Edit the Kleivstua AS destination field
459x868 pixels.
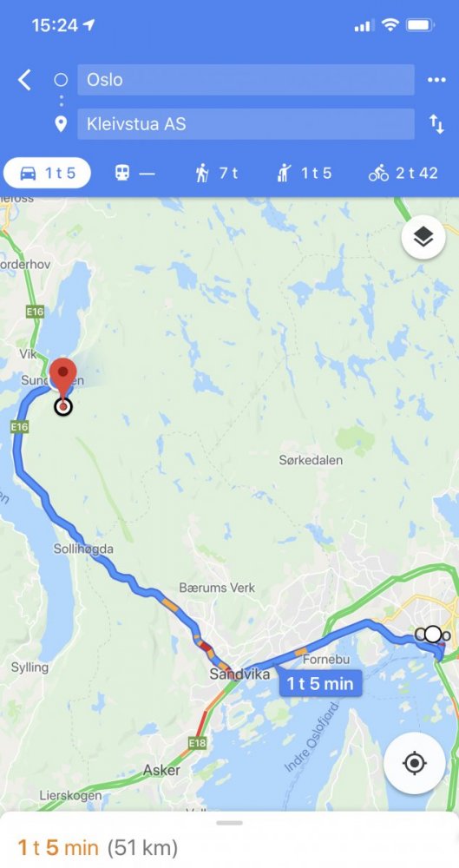(x=246, y=124)
